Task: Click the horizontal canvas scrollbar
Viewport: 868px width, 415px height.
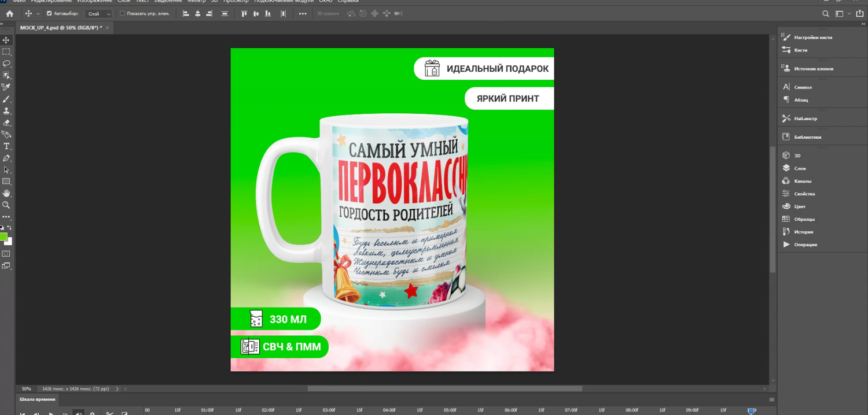Action: [444, 389]
